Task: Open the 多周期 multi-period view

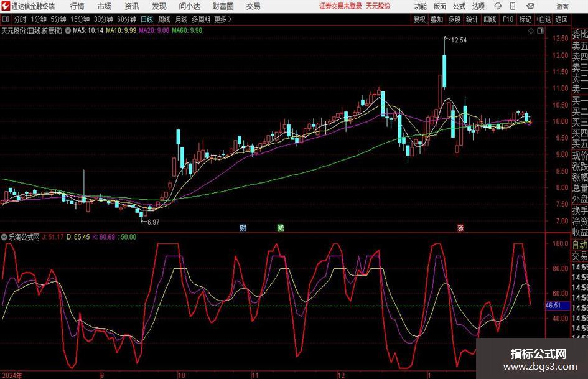Action: (201, 19)
